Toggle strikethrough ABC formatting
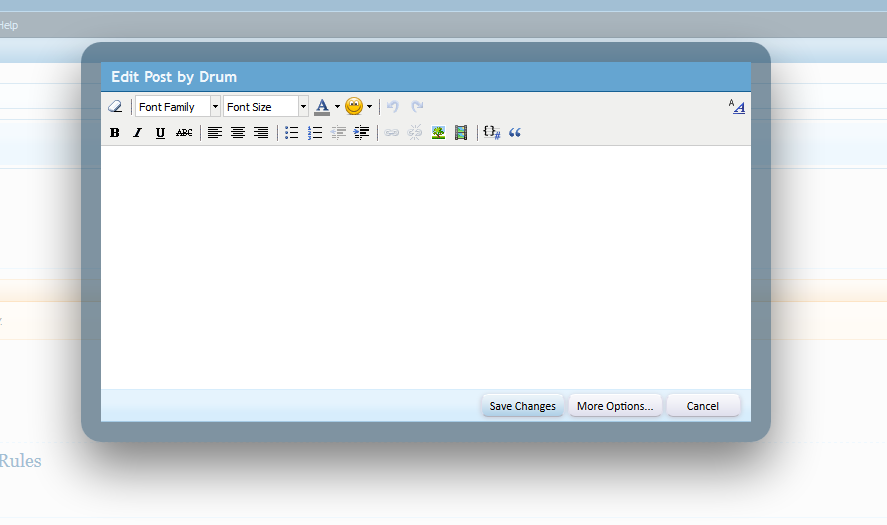The image size is (887, 525). [x=184, y=132]
